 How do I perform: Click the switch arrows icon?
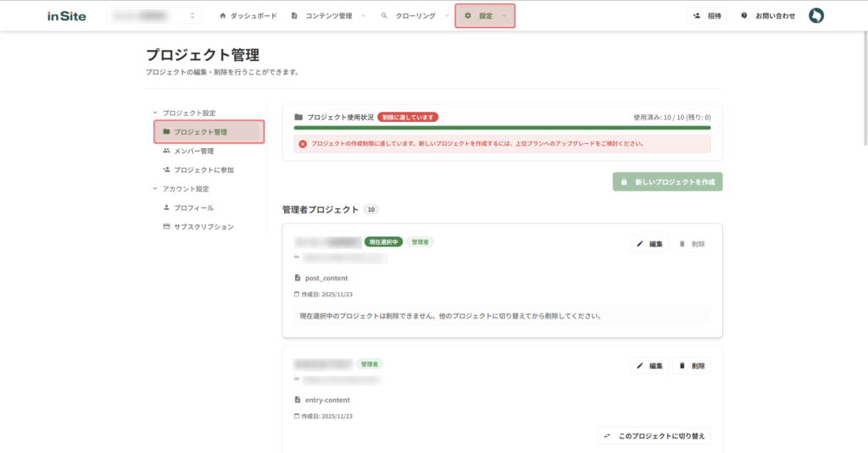[607, 436]
